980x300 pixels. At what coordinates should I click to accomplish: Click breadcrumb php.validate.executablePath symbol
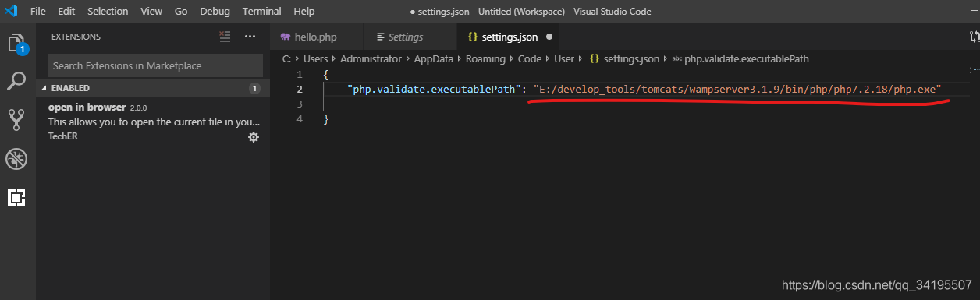pos(747,58)
